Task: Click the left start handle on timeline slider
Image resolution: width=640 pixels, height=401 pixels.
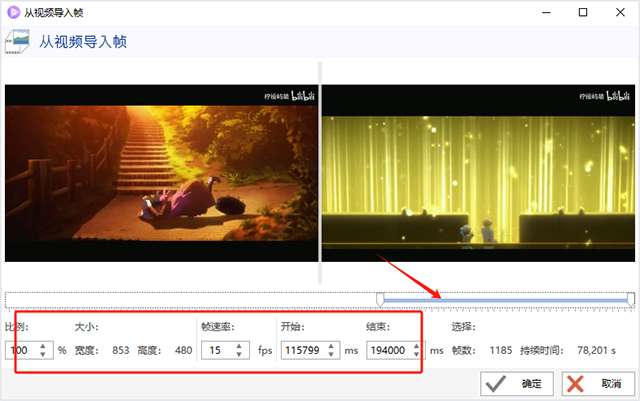Action: pos(380,299)
